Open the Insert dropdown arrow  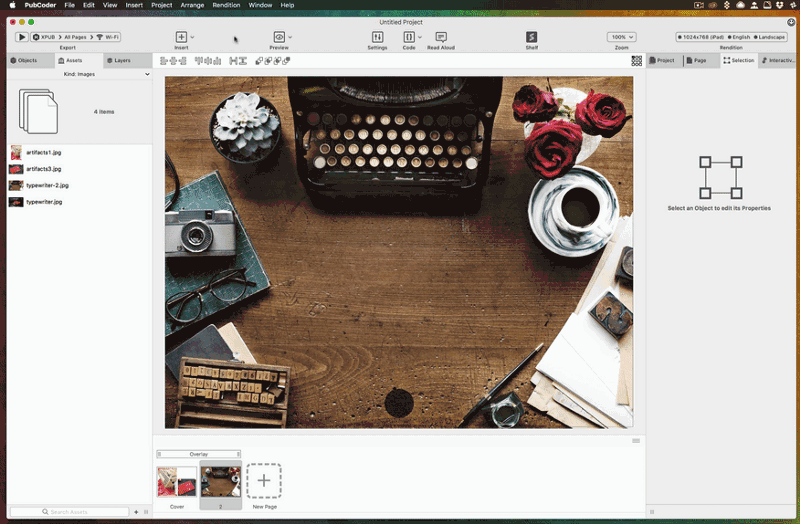(x=192, y=37)
